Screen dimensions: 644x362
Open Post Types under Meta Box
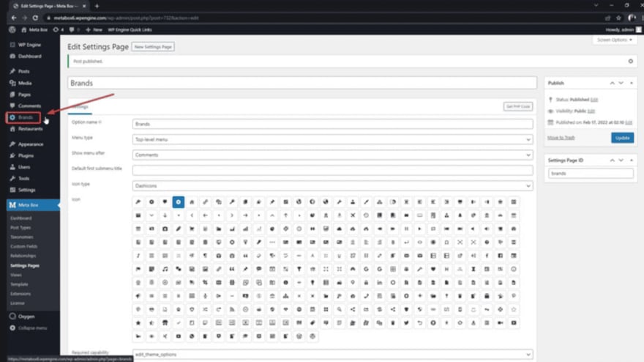click(x=20, y=227)
